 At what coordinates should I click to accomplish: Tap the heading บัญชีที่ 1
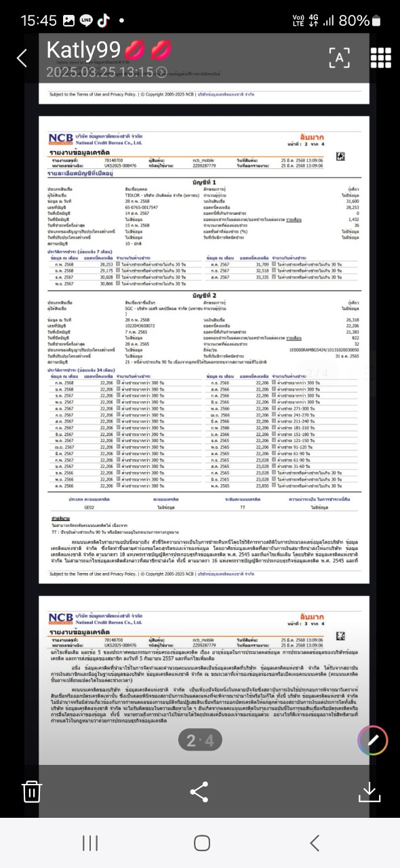203,182
